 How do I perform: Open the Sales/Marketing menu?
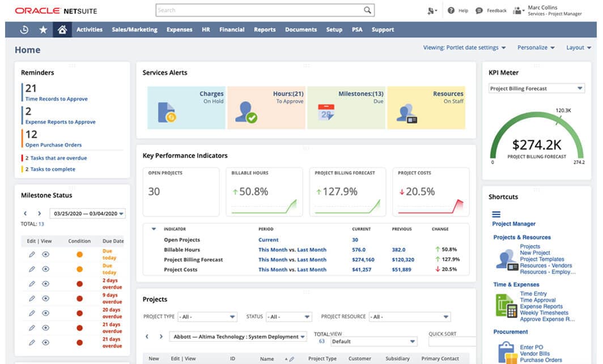135,29
